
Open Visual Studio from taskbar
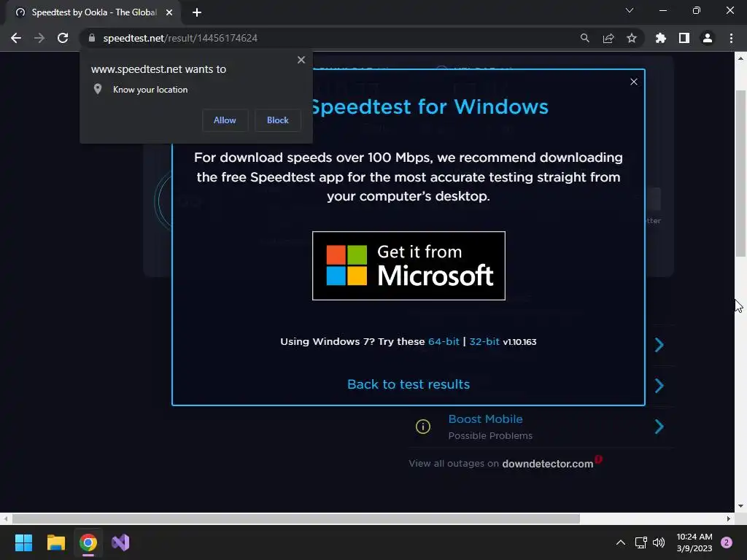click(x=120, y=542)
